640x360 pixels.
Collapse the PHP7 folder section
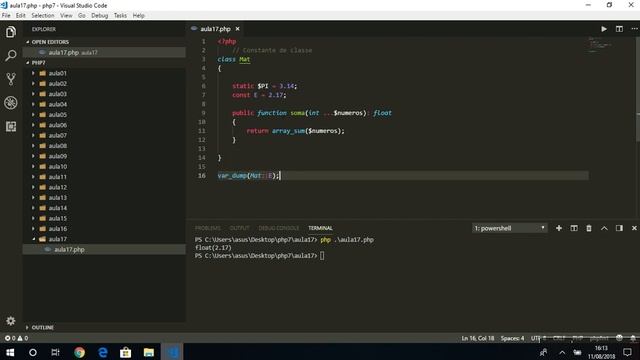click(x=38, y=63)
